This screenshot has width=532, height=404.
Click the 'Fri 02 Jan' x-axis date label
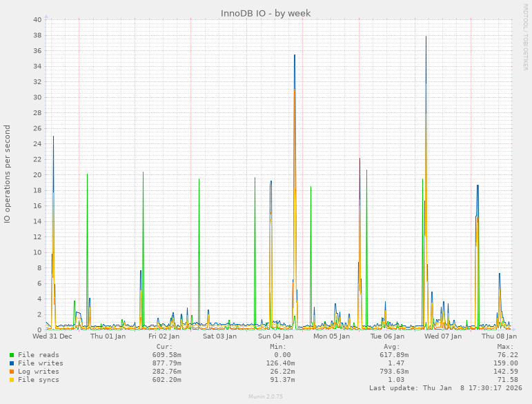[x=164, y=336]
